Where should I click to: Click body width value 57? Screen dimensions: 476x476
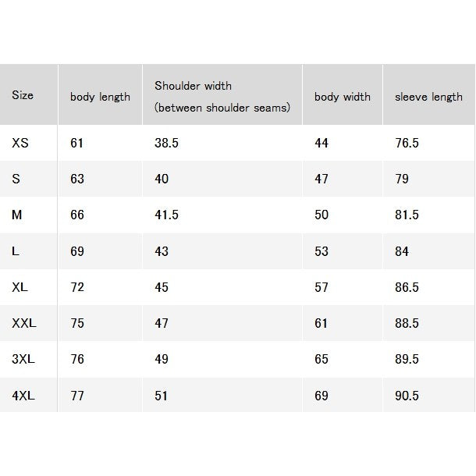click(321, 287)
